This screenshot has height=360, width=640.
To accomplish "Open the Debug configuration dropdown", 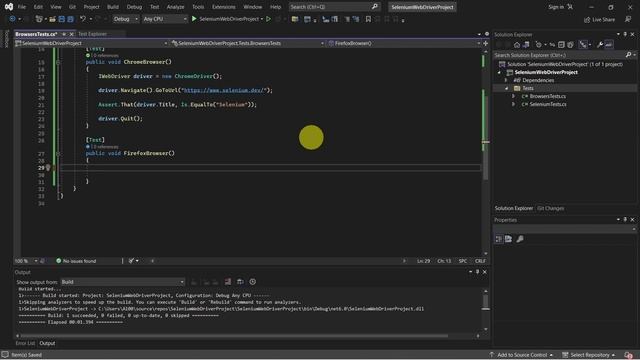I will [126, 19].
